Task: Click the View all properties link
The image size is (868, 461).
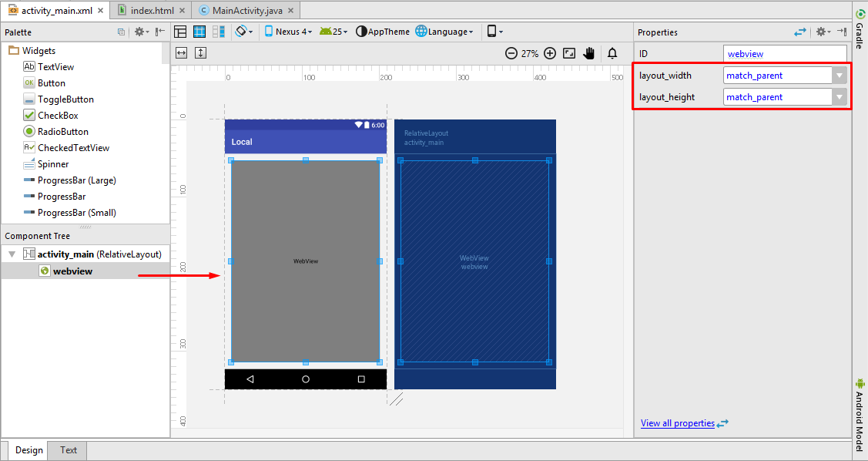Action: (679, 422)
